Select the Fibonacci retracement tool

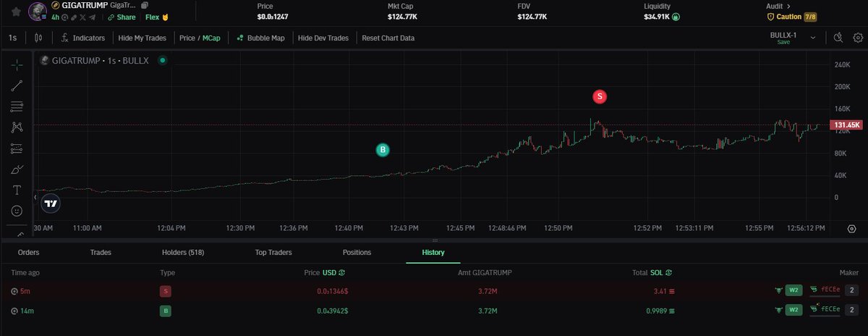(17, 106)
